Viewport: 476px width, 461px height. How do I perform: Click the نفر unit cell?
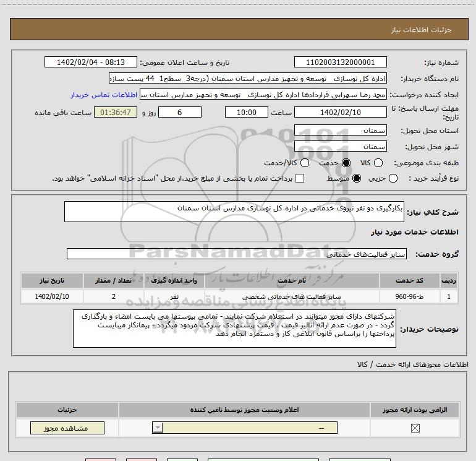pyautogui.click(x=174, y=296)
